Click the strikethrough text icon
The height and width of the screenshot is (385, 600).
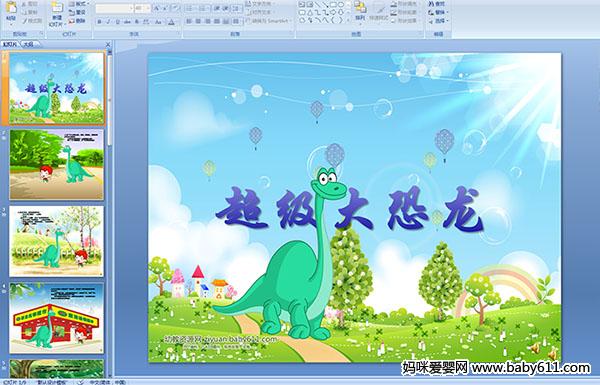[127, 22]
